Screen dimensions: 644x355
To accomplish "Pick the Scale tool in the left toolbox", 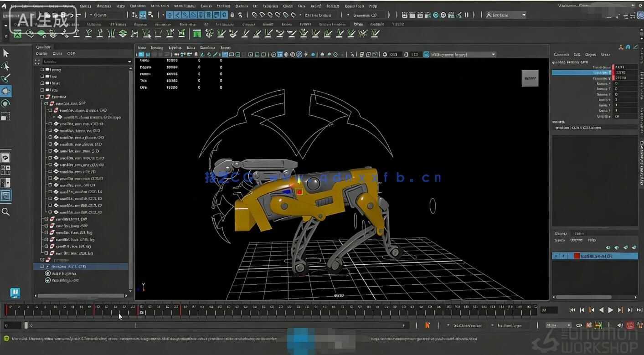I will [6, 116].
